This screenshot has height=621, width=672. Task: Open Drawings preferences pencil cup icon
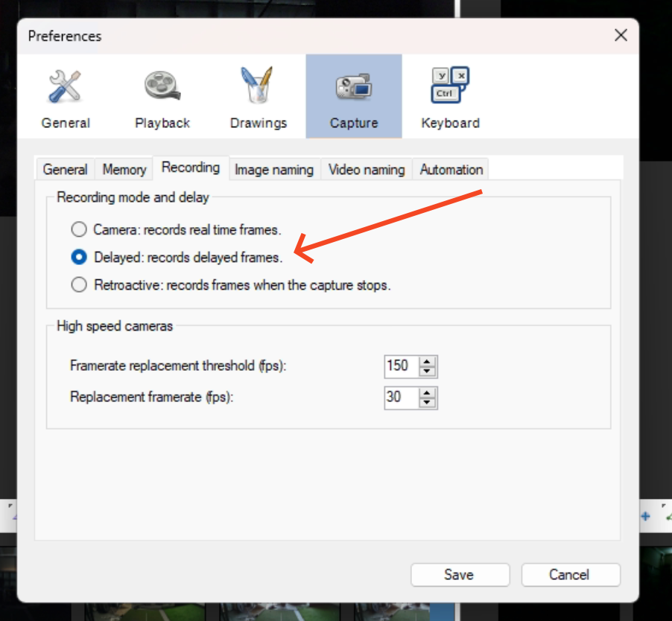tap(258, 87)
